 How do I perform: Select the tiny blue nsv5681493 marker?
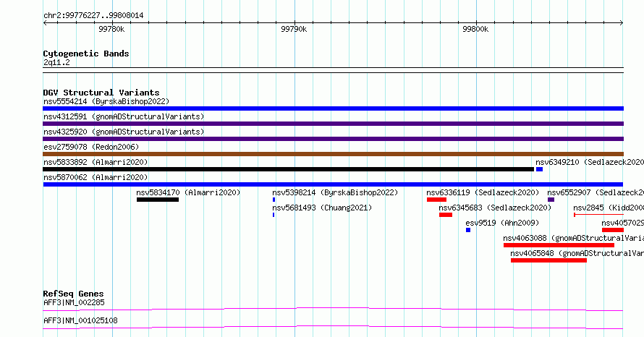click(x=274, y=215)
